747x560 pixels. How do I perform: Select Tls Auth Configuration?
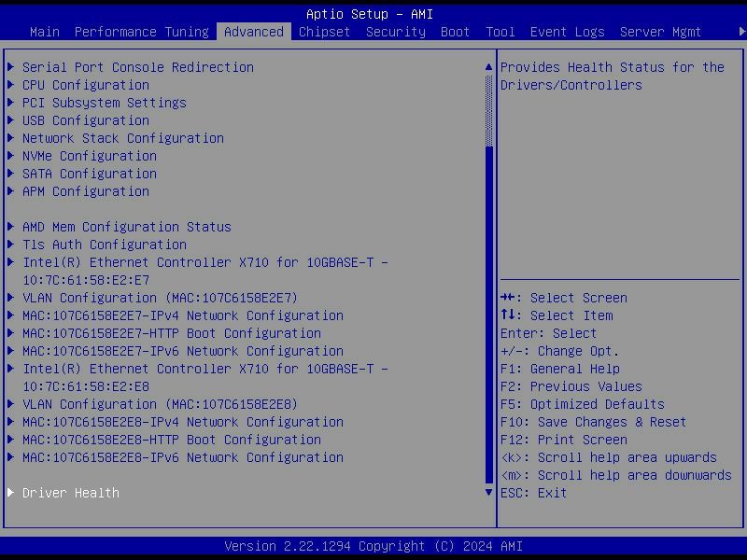pos(105,245)
